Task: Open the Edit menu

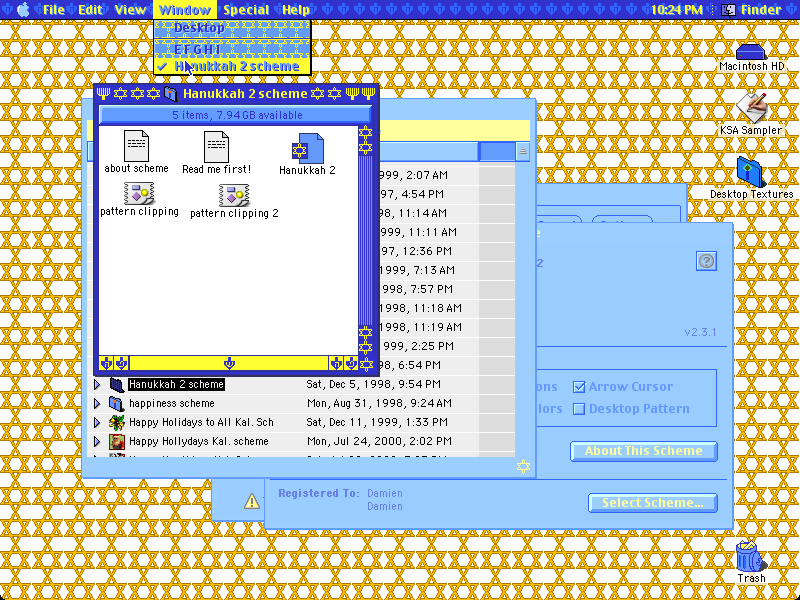Action: coord(90,10)
